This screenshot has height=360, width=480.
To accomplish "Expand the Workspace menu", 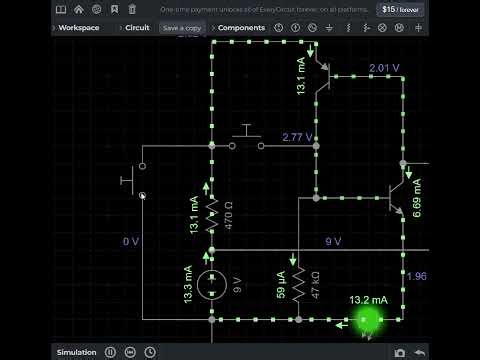I will [x=79, y=28].
